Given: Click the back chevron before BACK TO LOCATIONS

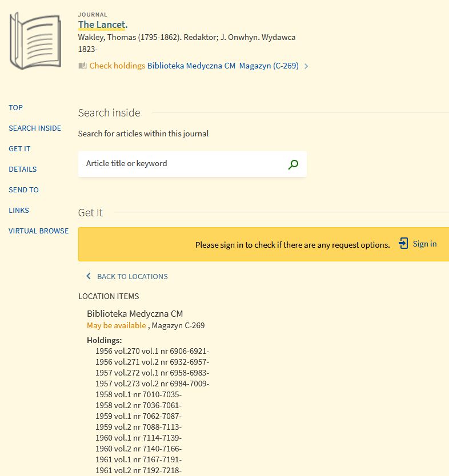Looking at the screenshot, I should (89, 276).
